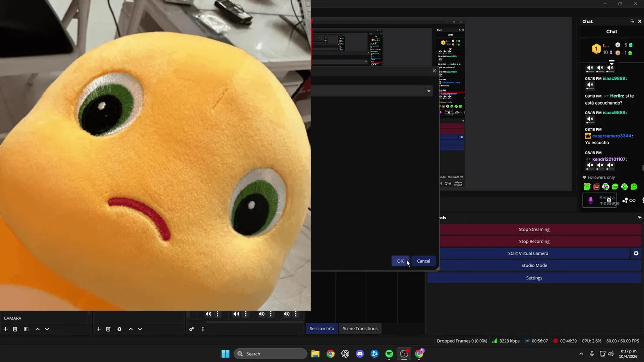This screenshot has height=362, width=644.
Task: Click streaming time 00:56:07 in status bar
Action: tap(536, 341)
